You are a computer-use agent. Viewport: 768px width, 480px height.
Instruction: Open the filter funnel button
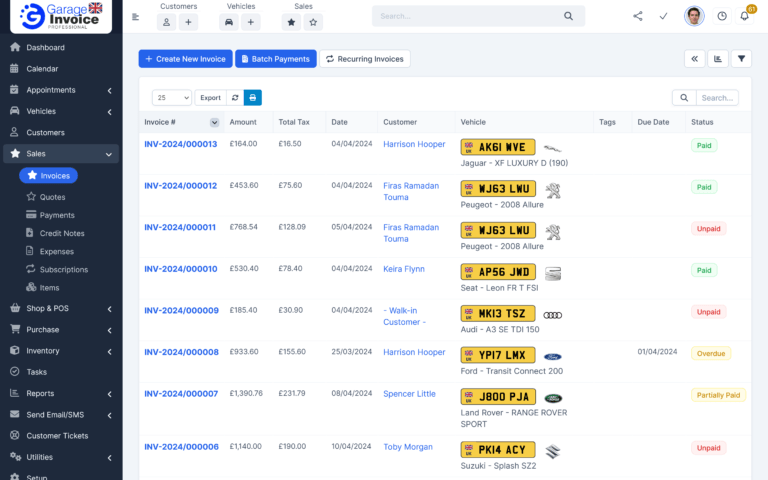[x=741, y=59]
